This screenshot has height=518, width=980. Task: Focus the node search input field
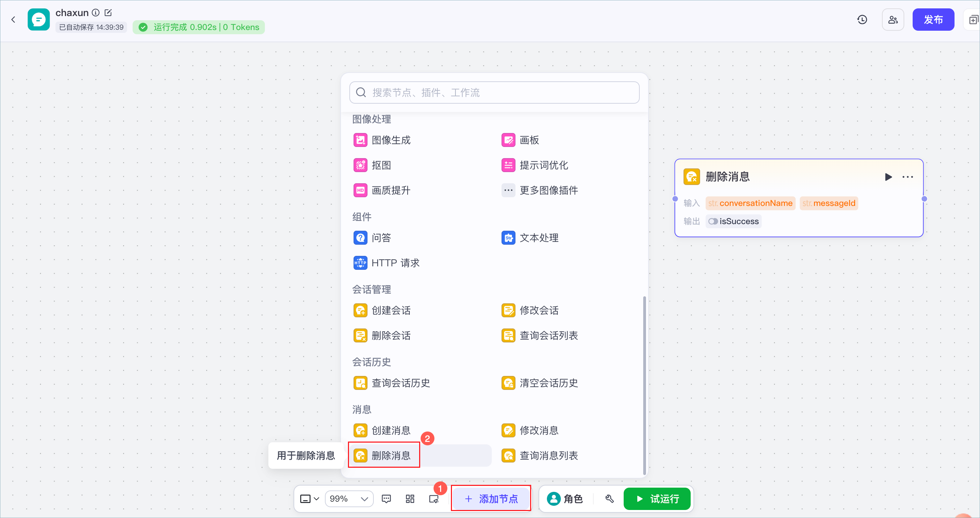pos(494,92)
